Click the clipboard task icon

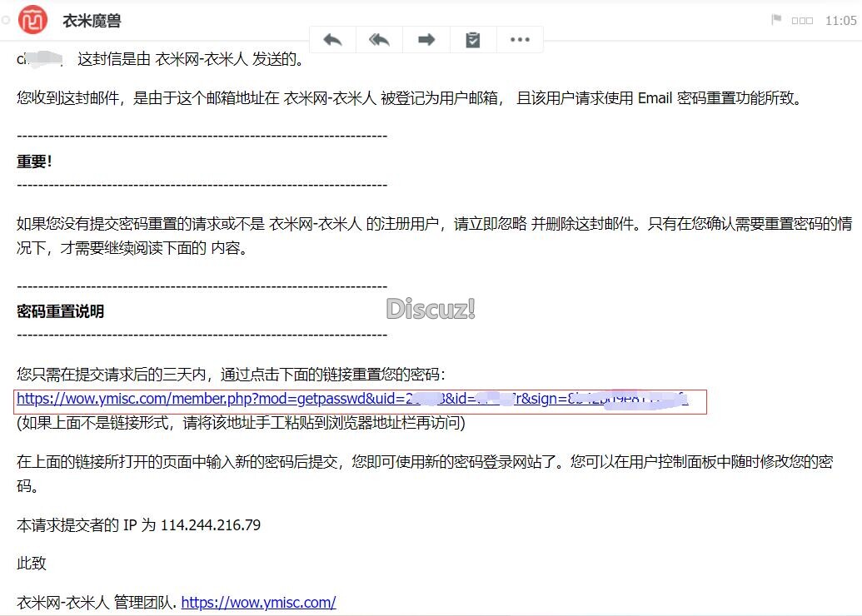tap(473, 40)
